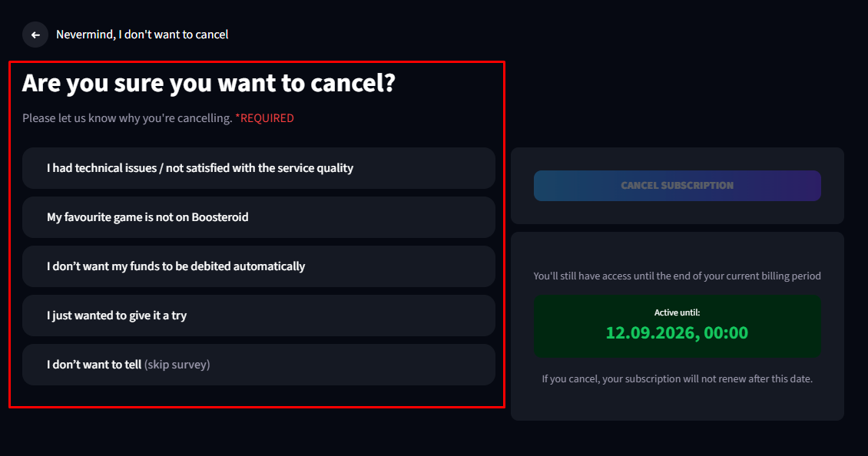Click "Please let us know why you're cancelling" text
868x456 pixels.
128,118
